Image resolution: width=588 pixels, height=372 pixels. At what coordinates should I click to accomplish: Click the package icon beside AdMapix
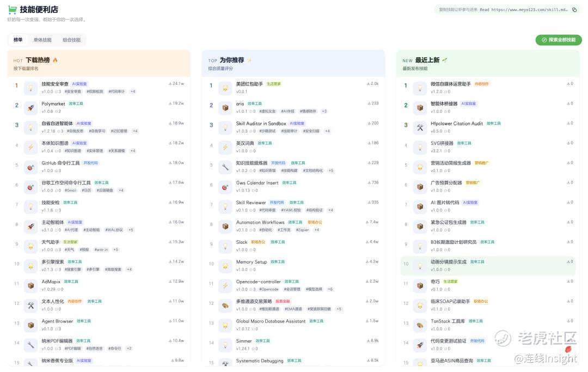click(30, 285)
